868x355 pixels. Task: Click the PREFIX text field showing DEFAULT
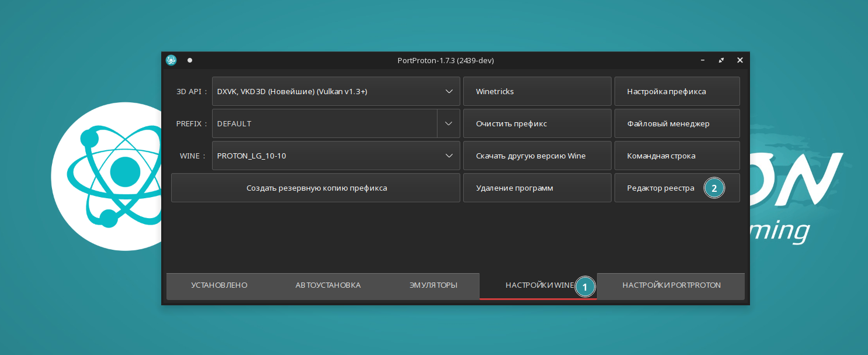[x=324, y=123]
